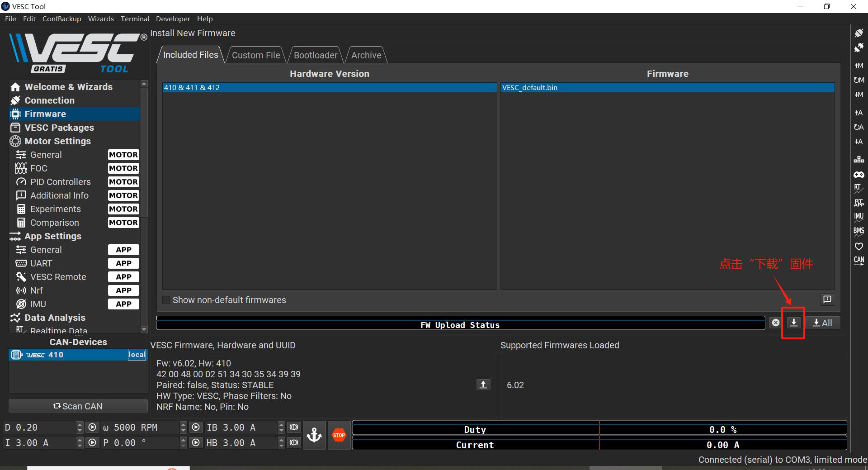Toggle BMS data streaming icon
Viewport: 868px width, 470px height.
click(x=859, y=232)
